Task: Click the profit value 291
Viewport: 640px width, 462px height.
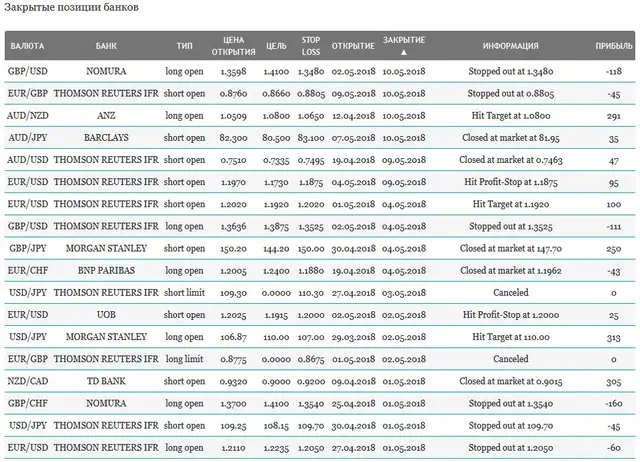Action: (614, 116)
